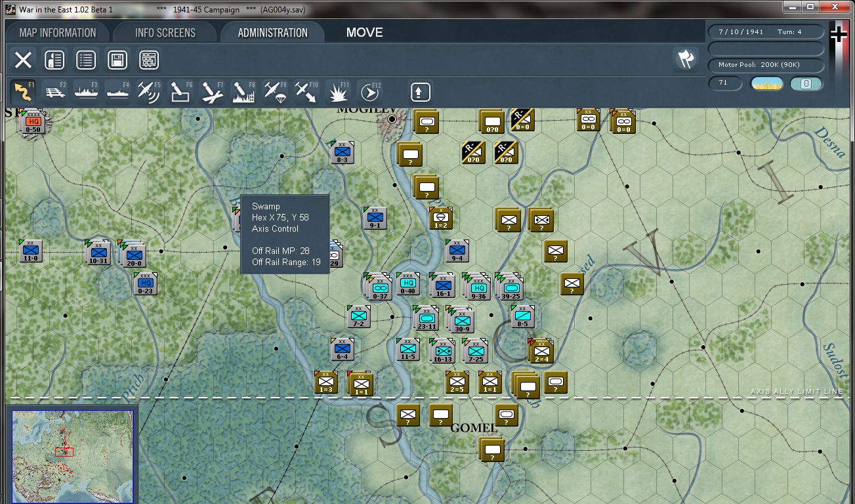This screenshot has height=504, width=855.
Task: Open the document-with-person icon beside the X
Action: tap(54, 60)
